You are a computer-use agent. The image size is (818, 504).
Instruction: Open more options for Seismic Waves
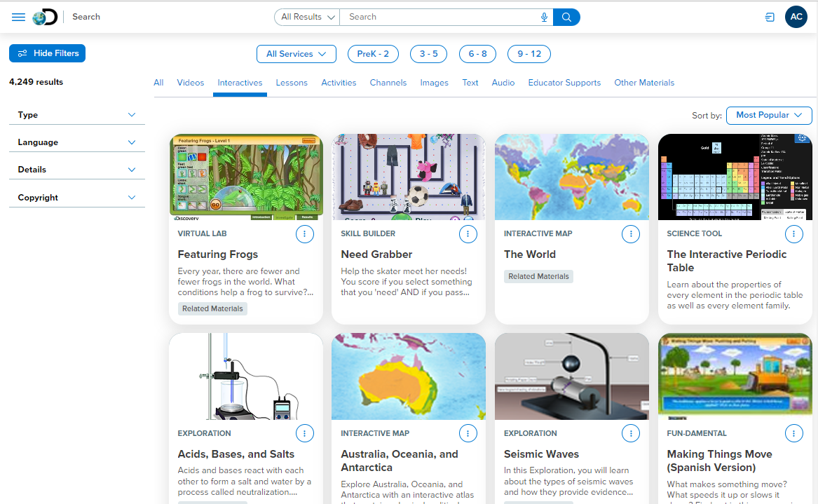click(631, 433)
